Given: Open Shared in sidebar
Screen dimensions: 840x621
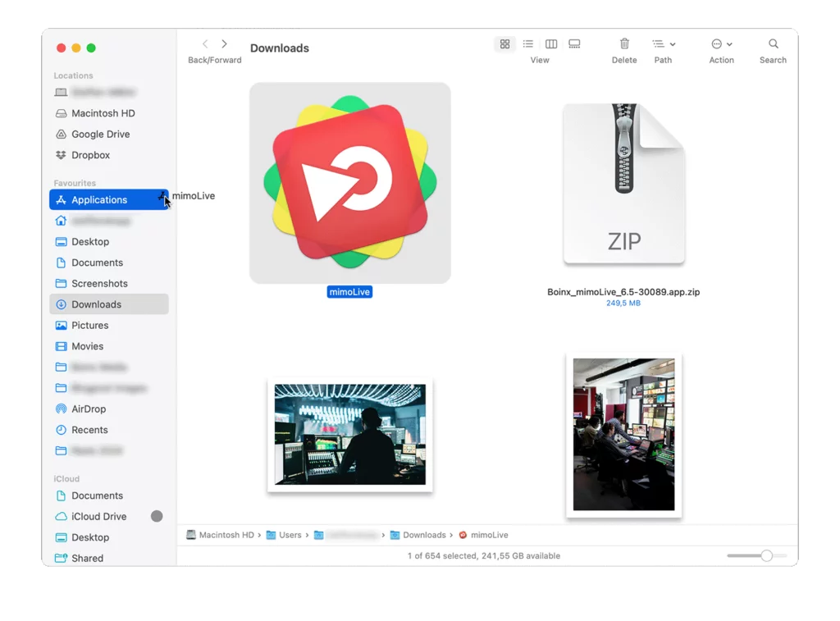Looking at the screenshot, I should click(x=109, y=559).
